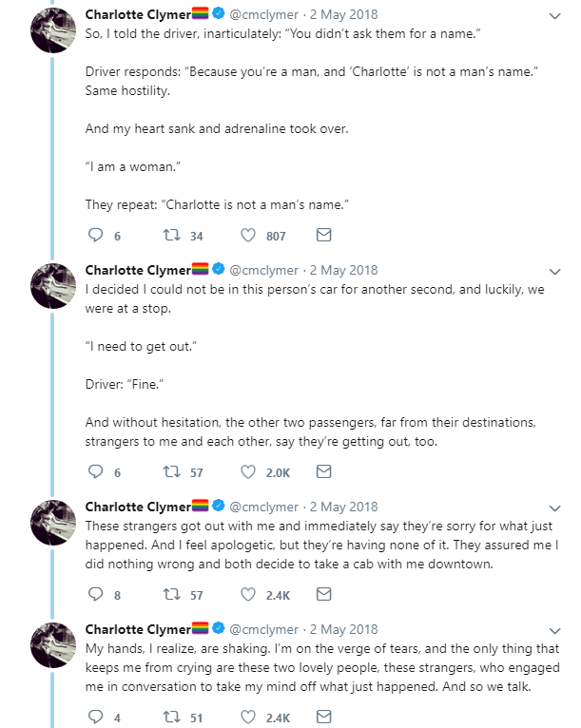Reply to the "My hands" tweet with 4 replies
The image size is (581, 728).
click(94, 718)
